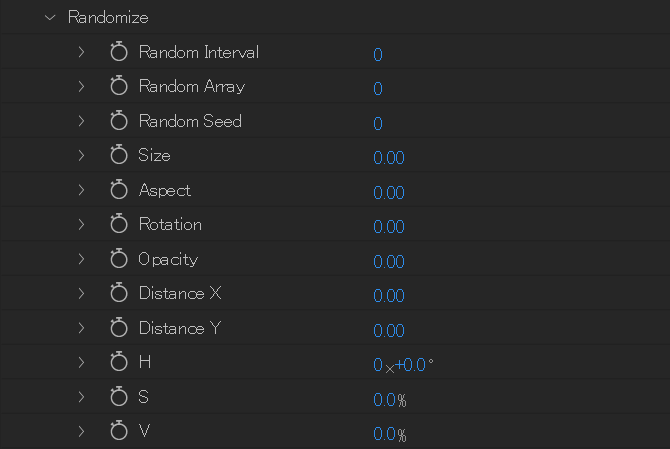The height and width of the screenshot is (449, 670).
Task: Enable keyframing stopwatch for Size
Action: point(119,156)
